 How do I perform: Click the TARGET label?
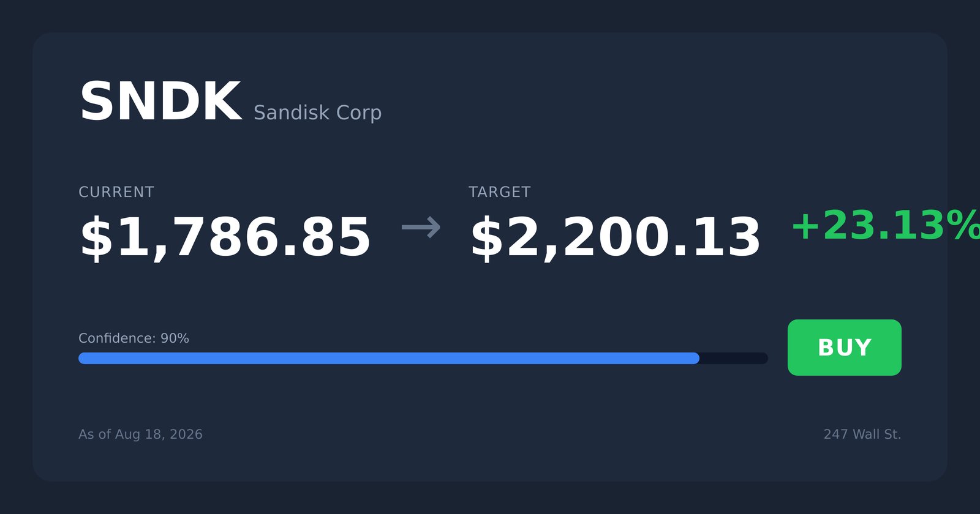(499, 192)
